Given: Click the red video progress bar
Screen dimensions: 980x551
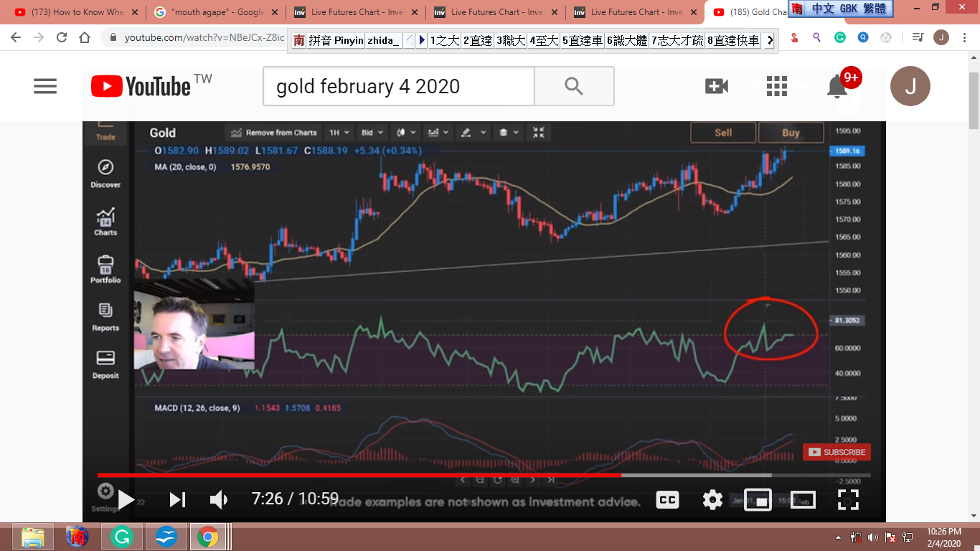Looking at the screenshot, I should click(x=359, y=475).
